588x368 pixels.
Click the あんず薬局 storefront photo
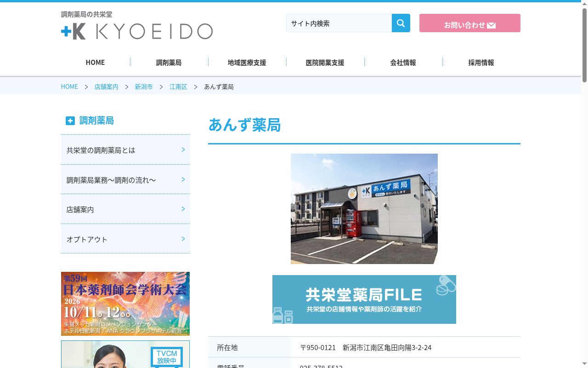[364, 209]
